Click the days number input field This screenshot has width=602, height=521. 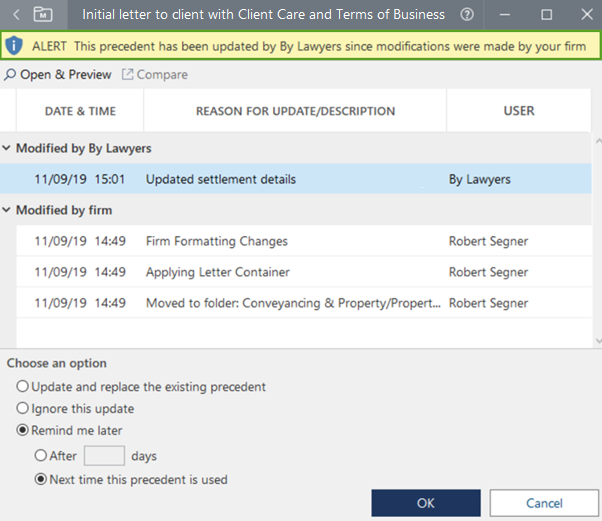(104, 456)
